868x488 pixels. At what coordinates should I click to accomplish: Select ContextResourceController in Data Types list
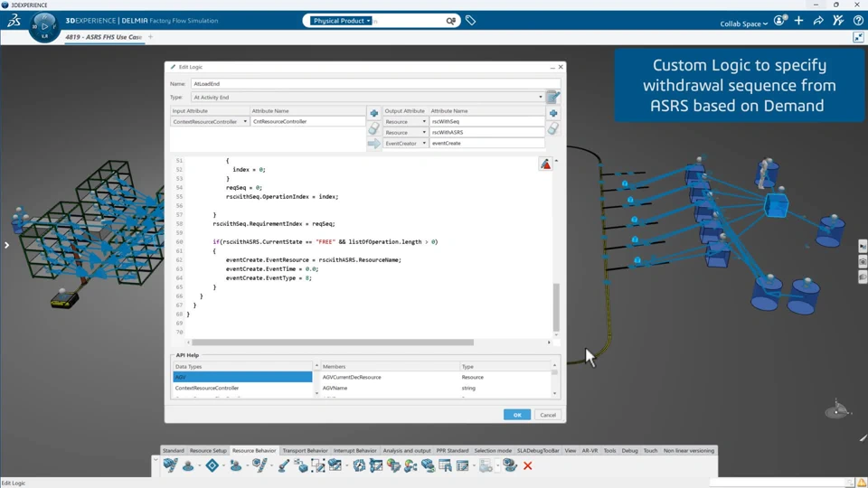(242, 389)
